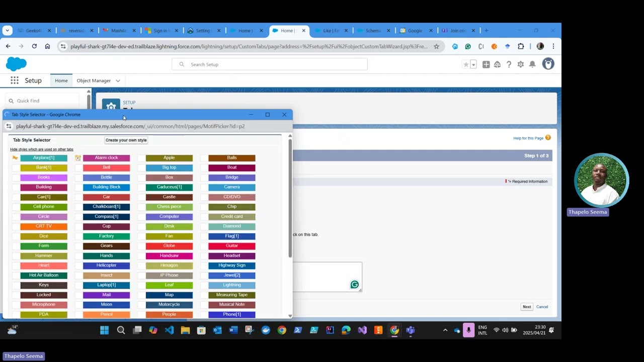Click Grammarly icon in the description box
Viewport: 644px width, 362px height.
355,285
